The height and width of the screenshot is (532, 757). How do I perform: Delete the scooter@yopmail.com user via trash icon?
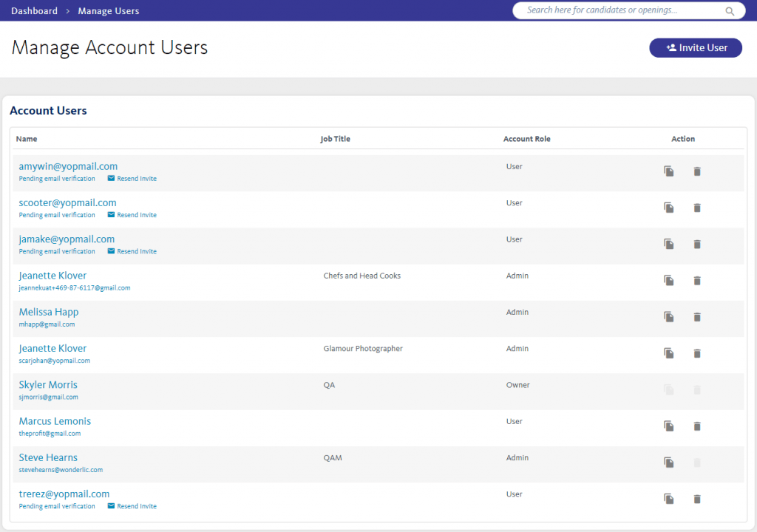[x=696, y=208]
